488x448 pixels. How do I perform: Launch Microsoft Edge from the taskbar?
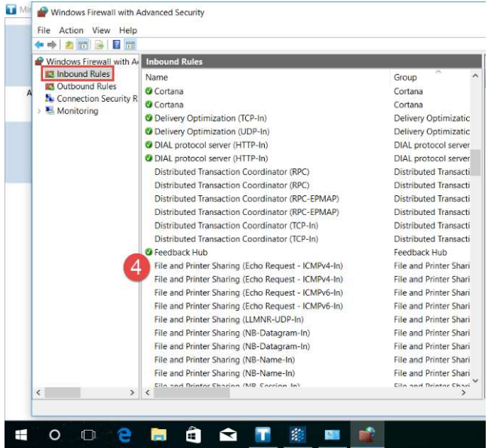[124, 434]
